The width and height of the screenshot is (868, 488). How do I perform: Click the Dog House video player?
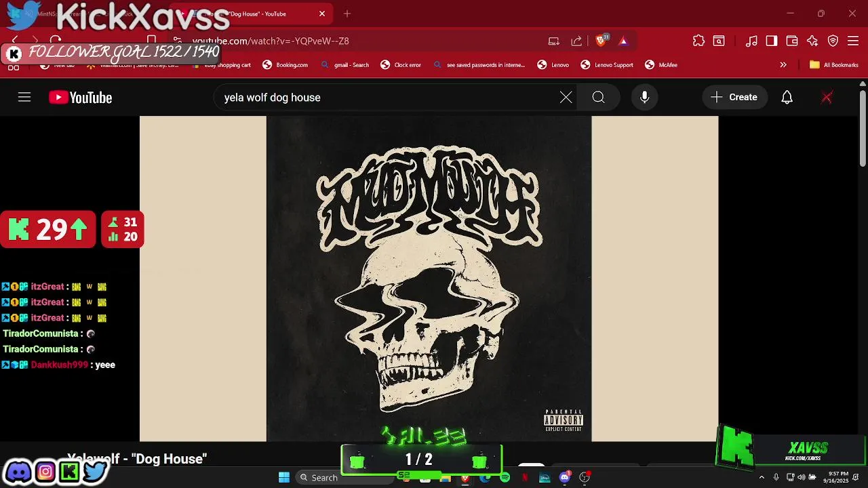[x=429, y=279]
